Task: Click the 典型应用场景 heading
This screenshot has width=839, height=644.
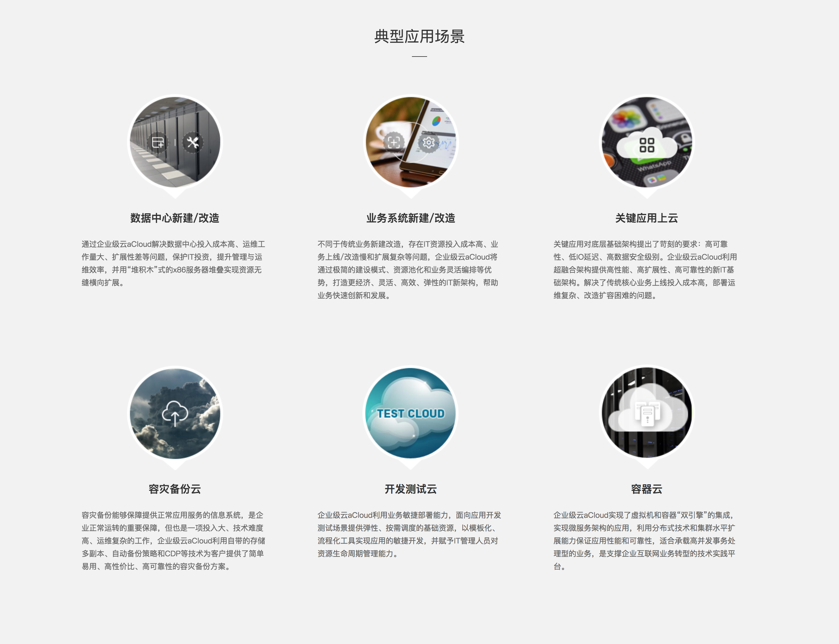Action: [419, 36]
